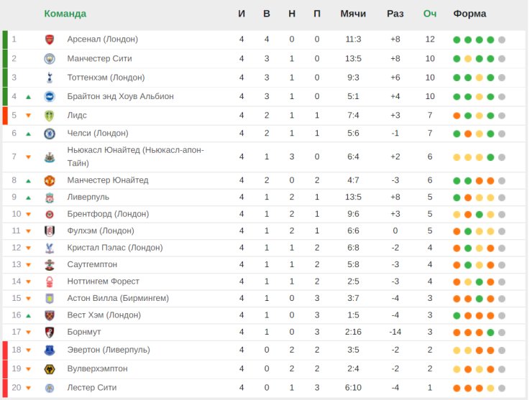Viewport: 532px width, 400px height.
Task: Click the Wolverhampton wolf crest icon
Action: point(50,369)
